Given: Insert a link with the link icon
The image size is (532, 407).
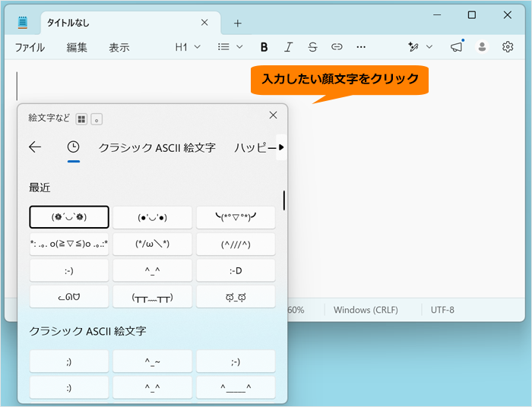Looking at the screenshot, I should tap(337, 47).
